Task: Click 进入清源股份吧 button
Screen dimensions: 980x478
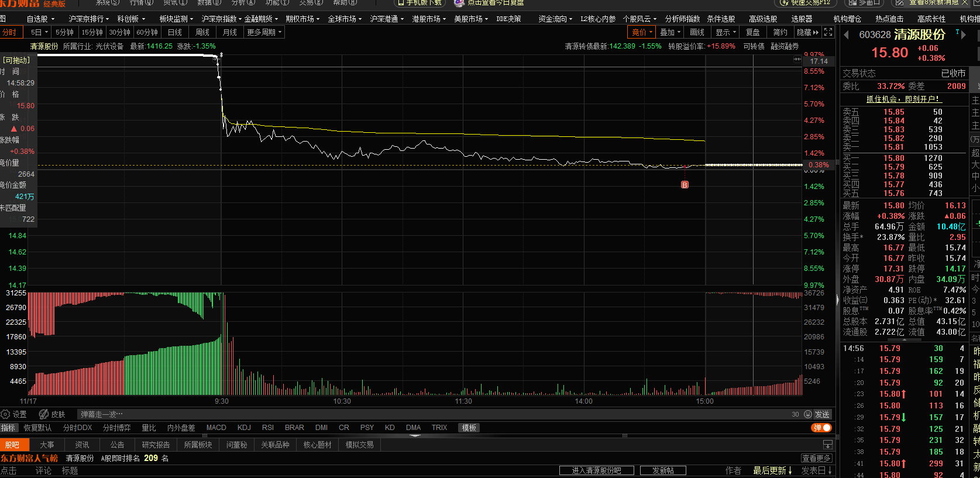Action: [596, 470]
